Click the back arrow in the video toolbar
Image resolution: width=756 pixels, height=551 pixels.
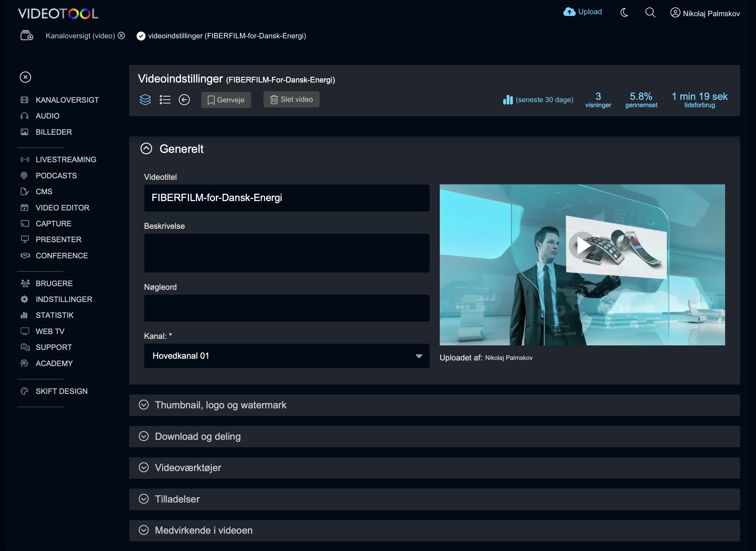tap(184, 99)
